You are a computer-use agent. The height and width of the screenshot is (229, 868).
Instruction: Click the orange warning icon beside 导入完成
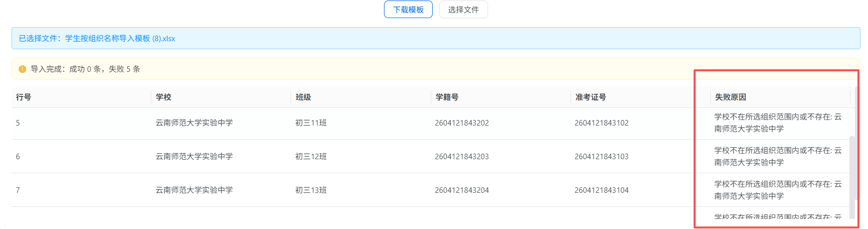22,69
